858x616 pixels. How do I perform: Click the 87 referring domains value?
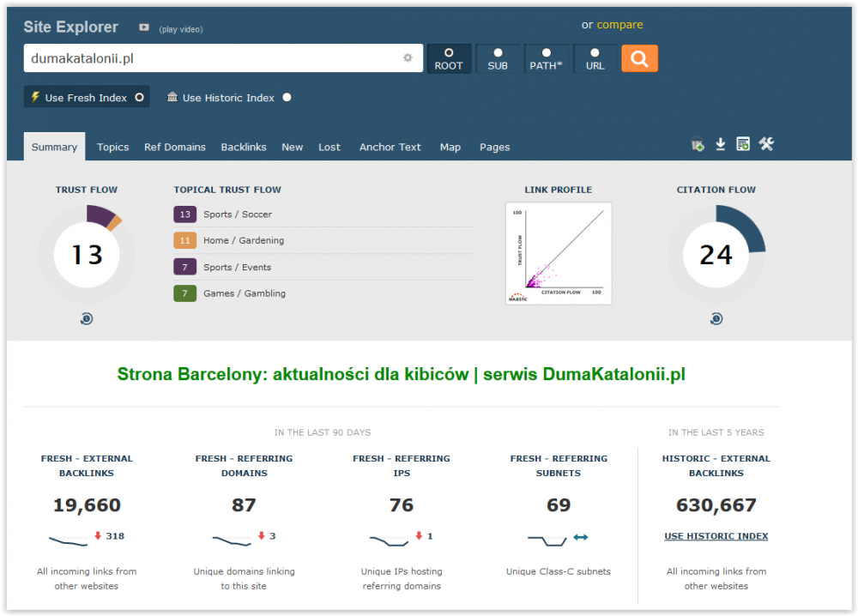[x=244, y=505]
